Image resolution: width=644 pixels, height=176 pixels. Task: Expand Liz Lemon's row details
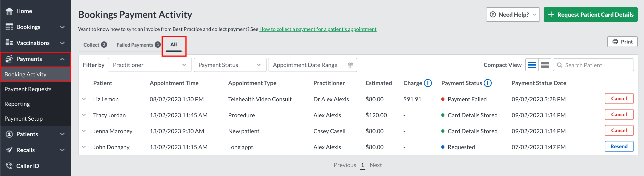click(x=84, y=99)
